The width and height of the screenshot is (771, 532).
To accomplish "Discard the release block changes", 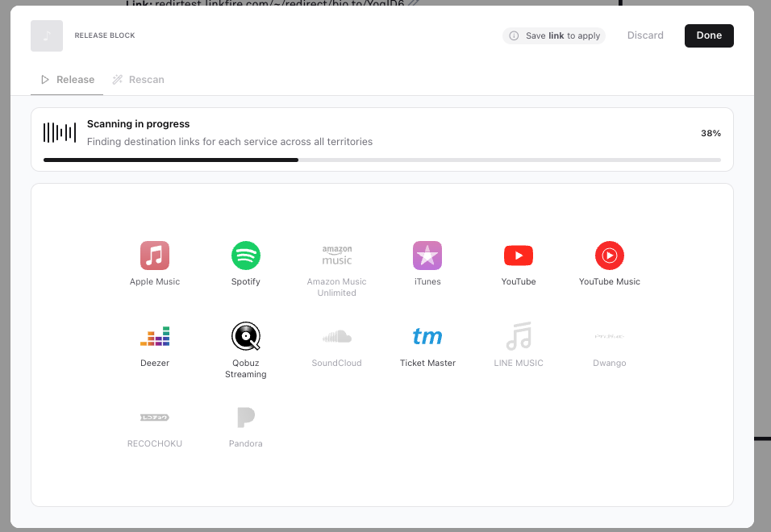I will point(645,35).
